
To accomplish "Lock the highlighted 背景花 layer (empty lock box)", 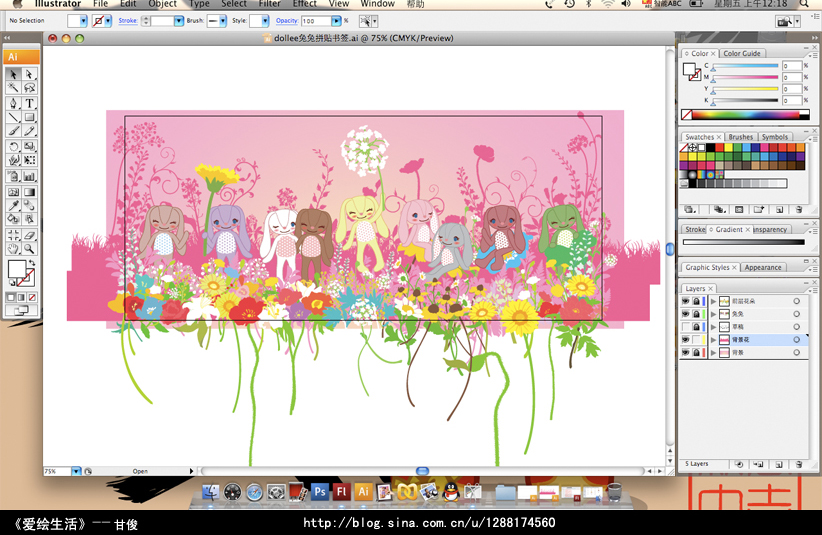I will click(x=696, y=340).
